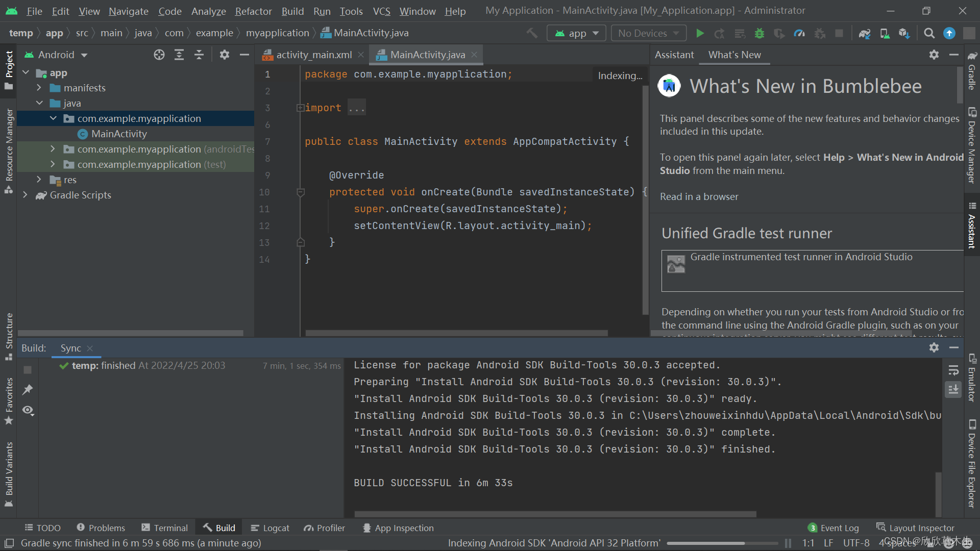
Task: Expand the res folder
Action: 39,180
